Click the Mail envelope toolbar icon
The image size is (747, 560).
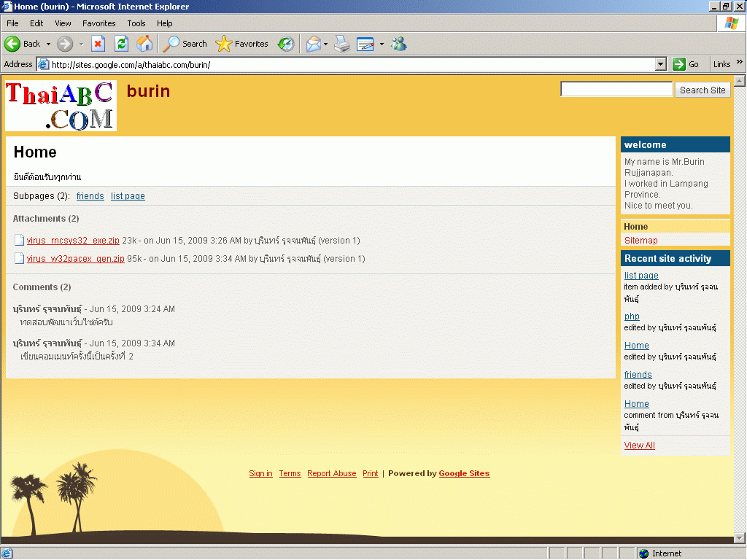313,44
